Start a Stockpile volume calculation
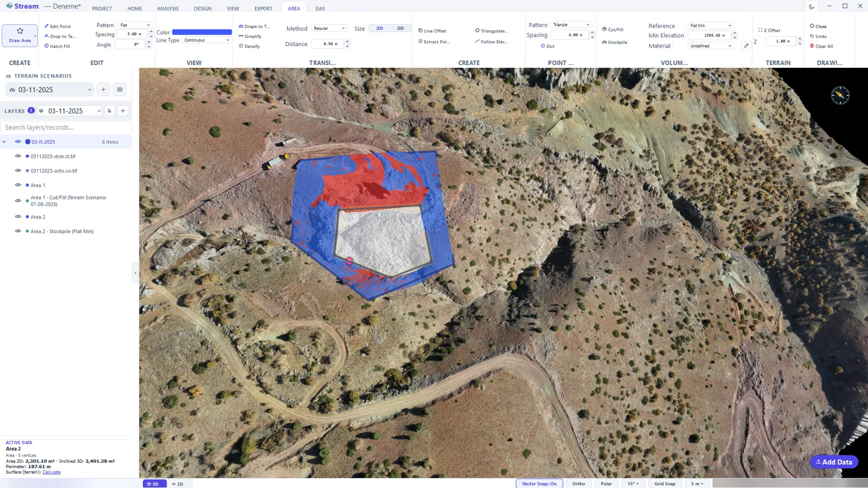 (x=615, y=42)
